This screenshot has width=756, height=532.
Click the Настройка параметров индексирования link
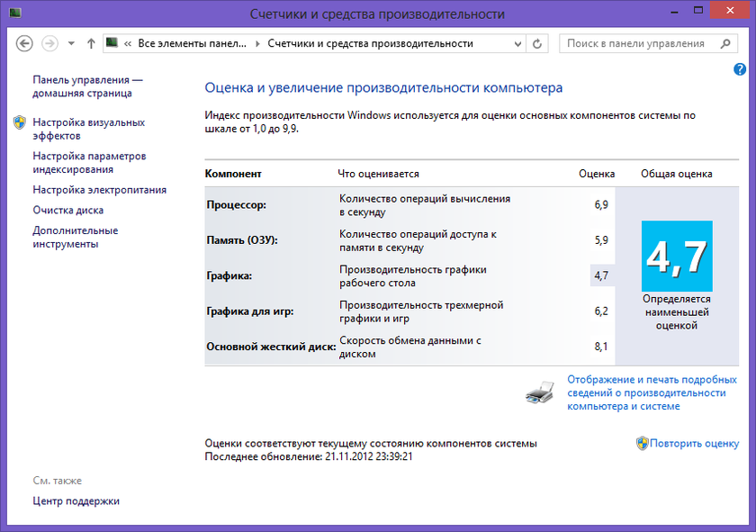[89, 162]
